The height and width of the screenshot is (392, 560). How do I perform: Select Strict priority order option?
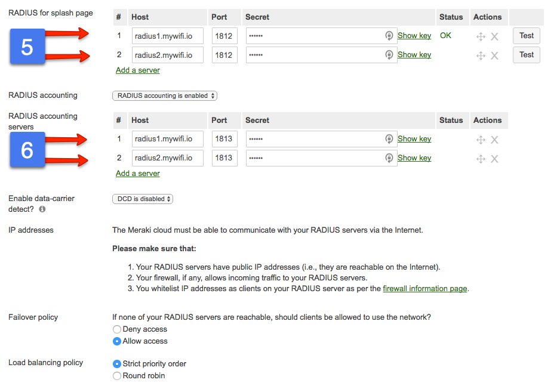click(x=117, y=364)
